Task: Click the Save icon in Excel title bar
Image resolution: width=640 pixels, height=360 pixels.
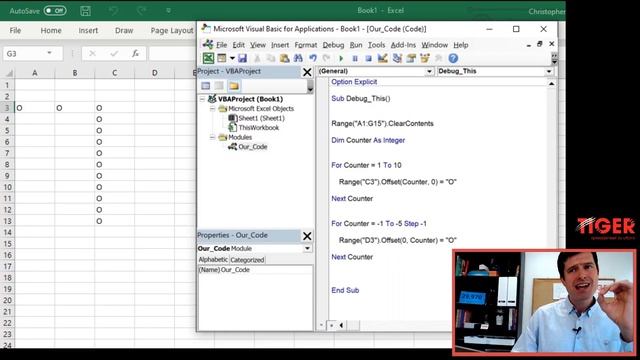Action: coord(85,11)
